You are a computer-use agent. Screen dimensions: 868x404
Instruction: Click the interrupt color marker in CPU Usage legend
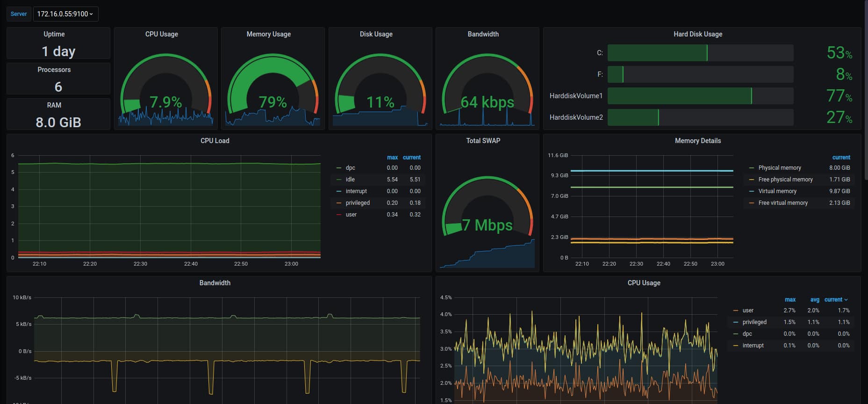(x=736, y=346)
